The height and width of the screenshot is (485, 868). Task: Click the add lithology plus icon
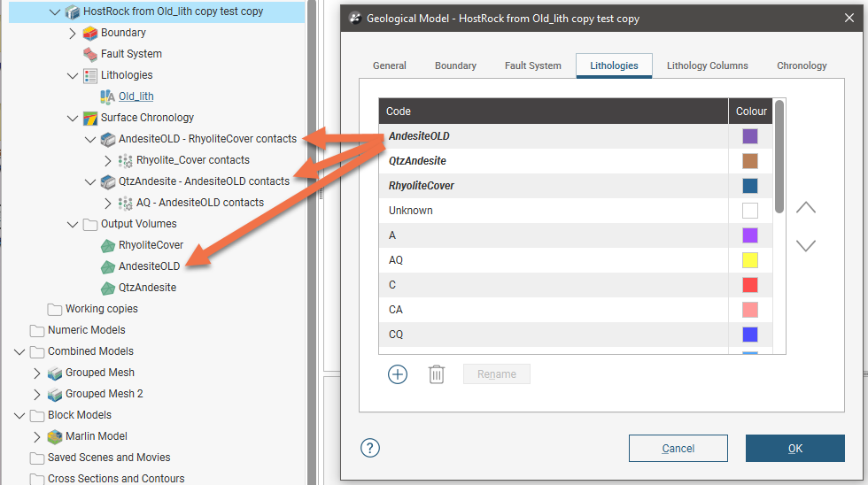point(398,374)
